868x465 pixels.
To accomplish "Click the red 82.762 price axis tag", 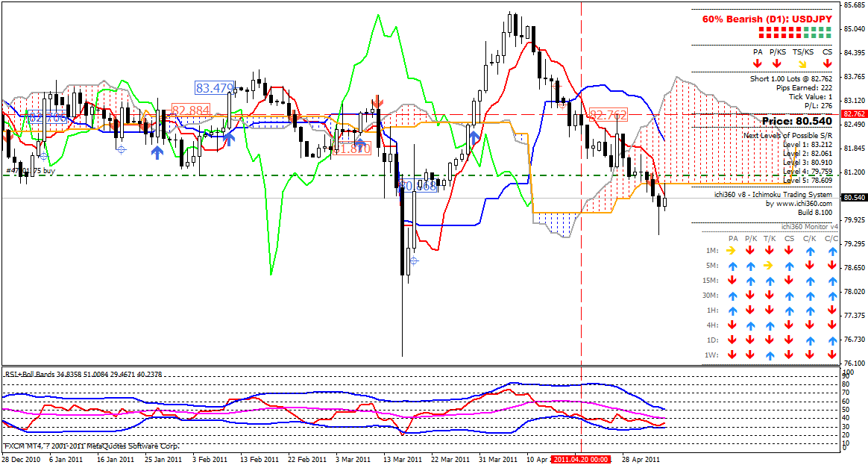I will pos(853,113).
